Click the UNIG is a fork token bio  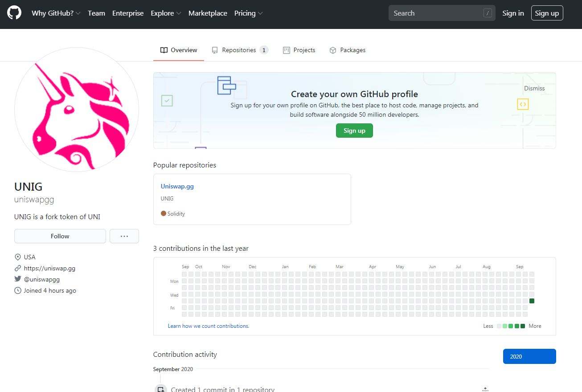57,217
